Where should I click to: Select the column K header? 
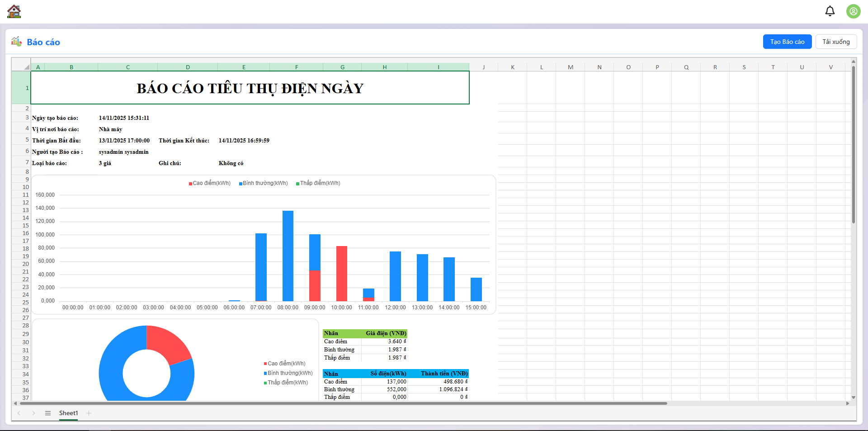tap(513, 67)
